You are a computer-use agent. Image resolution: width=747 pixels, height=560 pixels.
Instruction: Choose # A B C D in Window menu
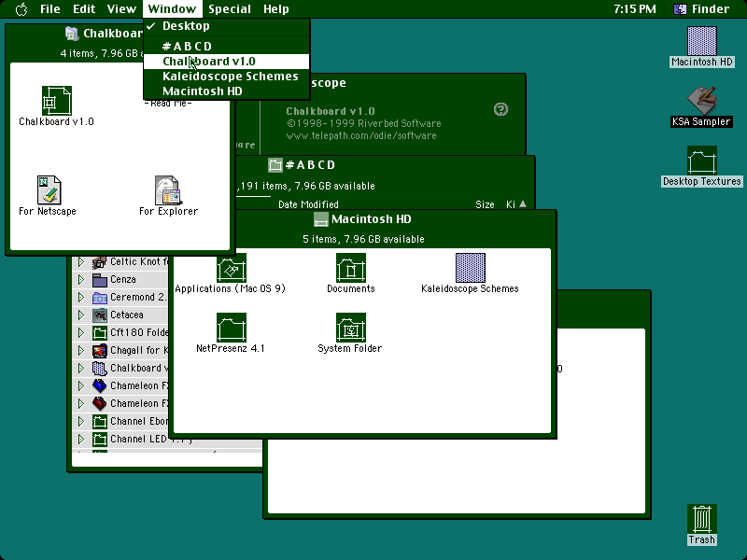(x=226, y=46)
